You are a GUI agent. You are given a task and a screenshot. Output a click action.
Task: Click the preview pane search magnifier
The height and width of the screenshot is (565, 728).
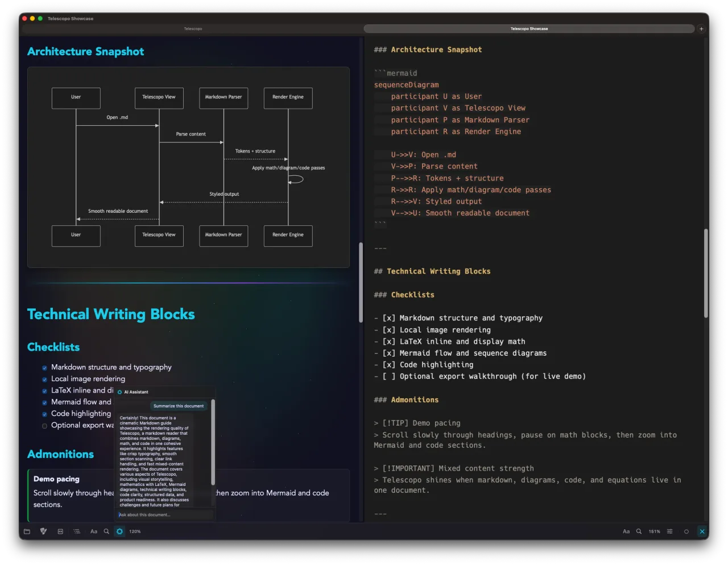point(106,531)
